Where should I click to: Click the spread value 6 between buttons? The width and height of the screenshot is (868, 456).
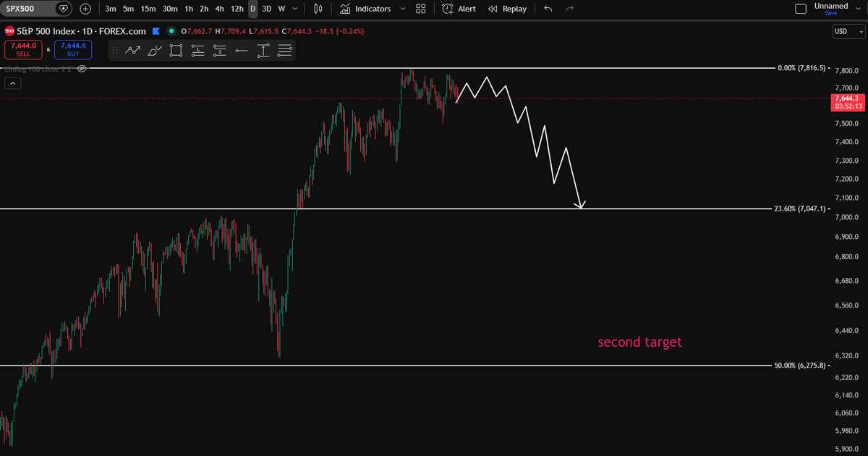(x=48, y=50)
